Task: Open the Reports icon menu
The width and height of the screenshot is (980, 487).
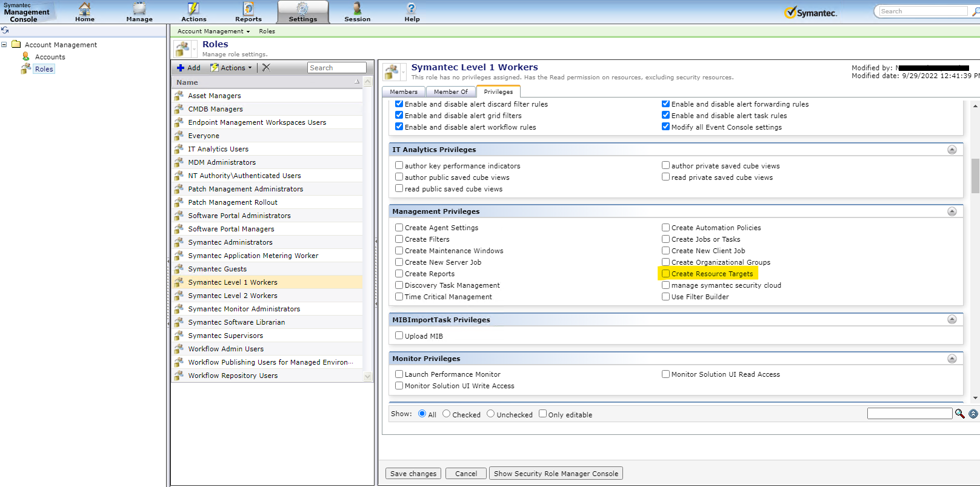Action: [x=248, y=12]
